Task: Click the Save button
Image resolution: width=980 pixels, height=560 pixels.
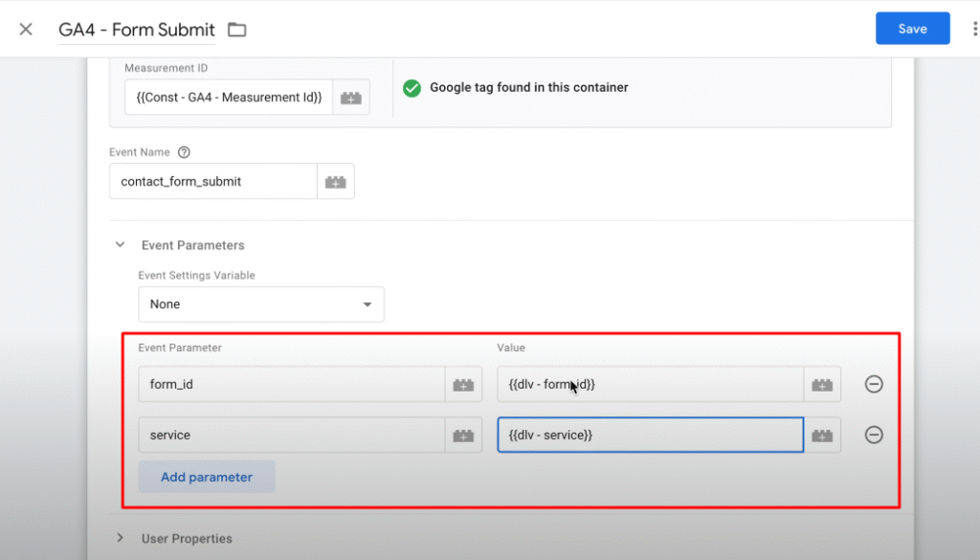Action: (x=912, y=29)
